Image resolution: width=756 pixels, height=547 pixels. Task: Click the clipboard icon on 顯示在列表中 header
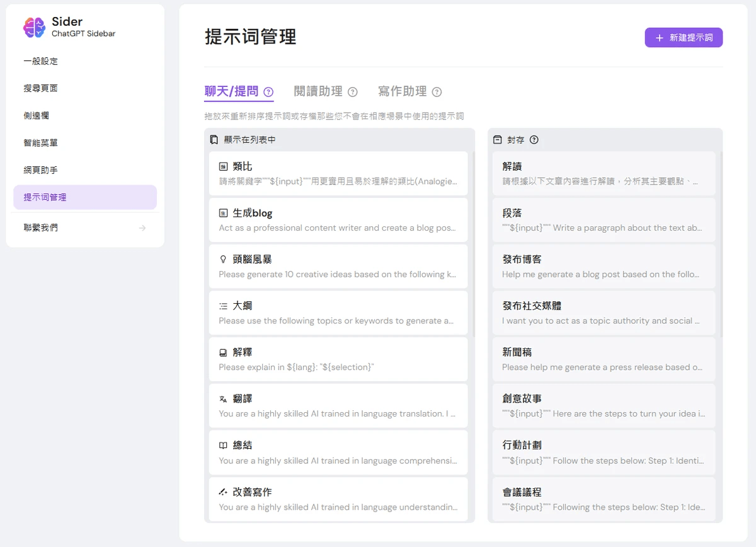click(215, 140)
